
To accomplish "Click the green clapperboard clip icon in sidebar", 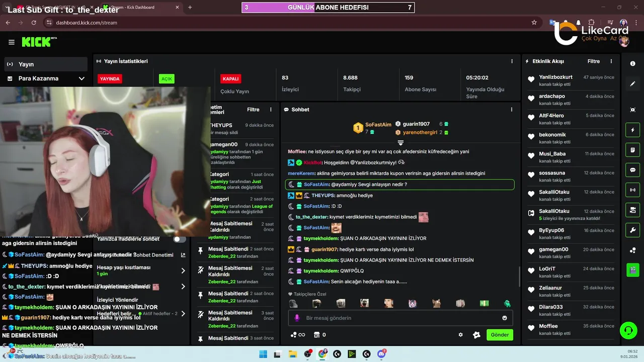I will point(633,270).
